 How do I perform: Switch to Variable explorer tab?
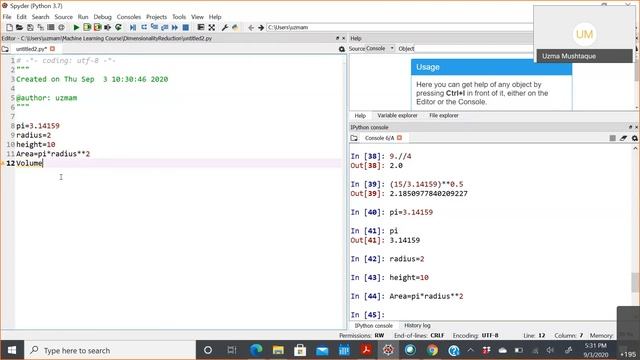point(397,116)
